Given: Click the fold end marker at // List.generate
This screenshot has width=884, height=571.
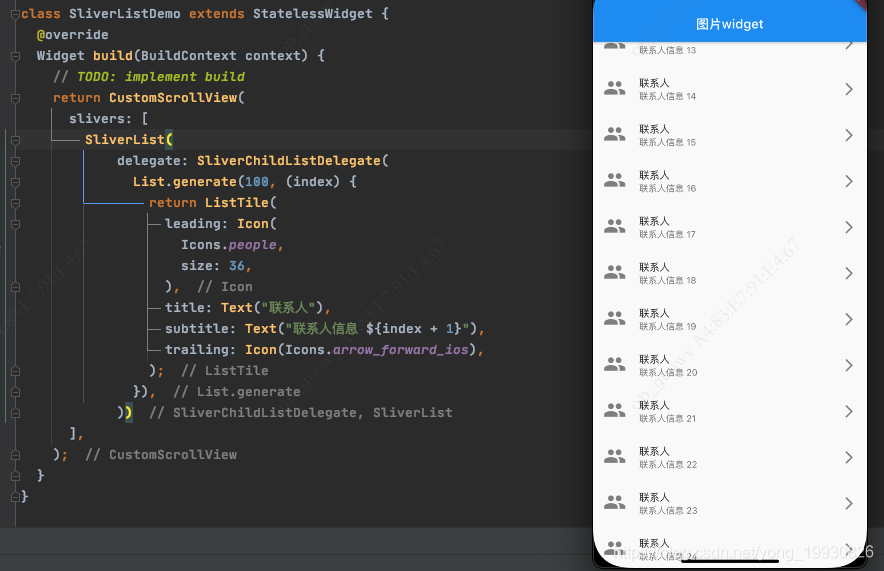Looking at the screenshot, I should coord(16,392).
